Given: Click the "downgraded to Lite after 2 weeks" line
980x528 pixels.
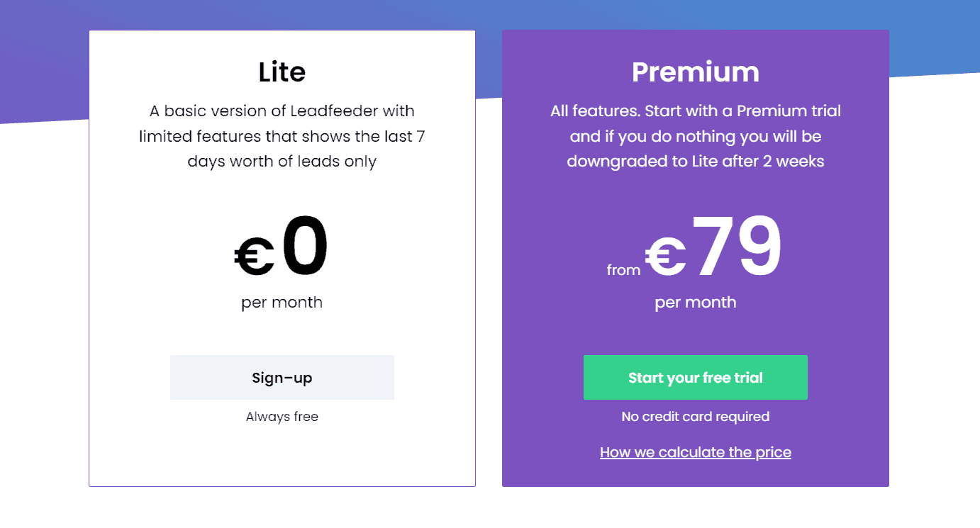Looking at the screenshot, I should [x=695, y=162].
